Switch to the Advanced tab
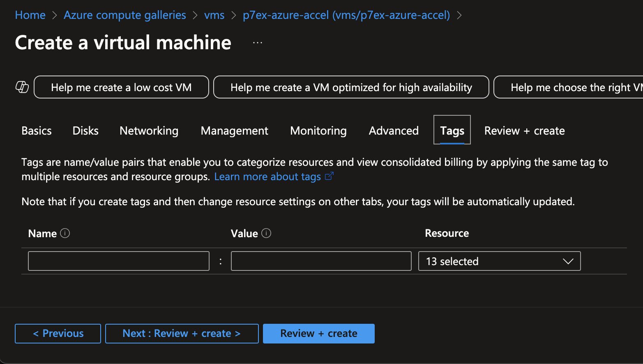The width and height of the screenshot is (643, 364). point(394,130)
